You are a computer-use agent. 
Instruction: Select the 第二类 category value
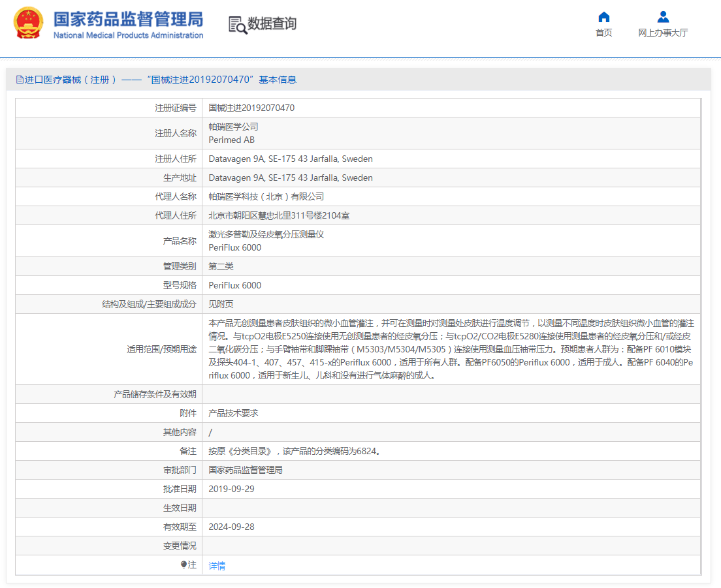[221, 266]
